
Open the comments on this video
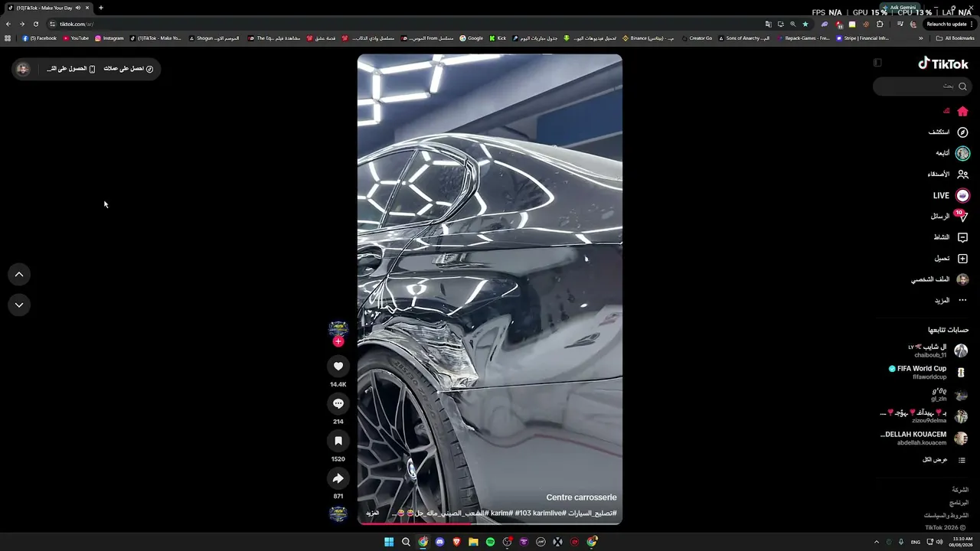pos(338,403)
